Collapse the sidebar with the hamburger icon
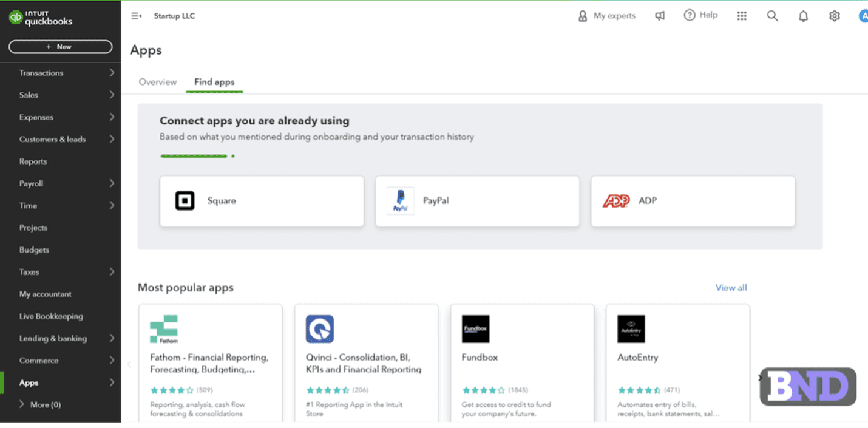The height and width of the screenshot is (428, 868). (137, 15)
